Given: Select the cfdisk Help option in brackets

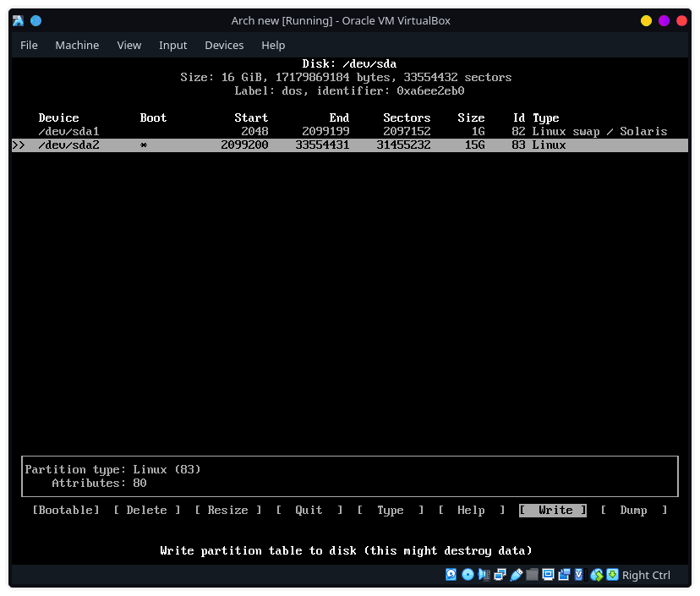Looking at the screenshot, I should (x=472, y=510).
